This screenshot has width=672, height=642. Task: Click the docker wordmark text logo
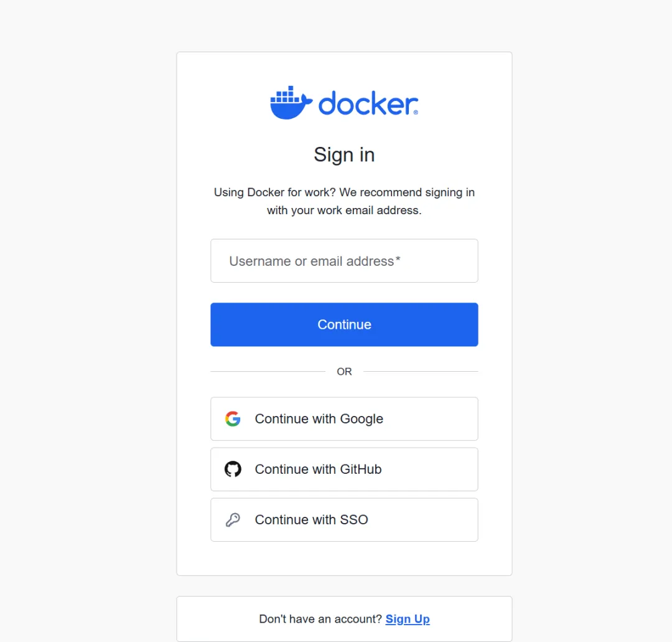click(x=368, y=103)
